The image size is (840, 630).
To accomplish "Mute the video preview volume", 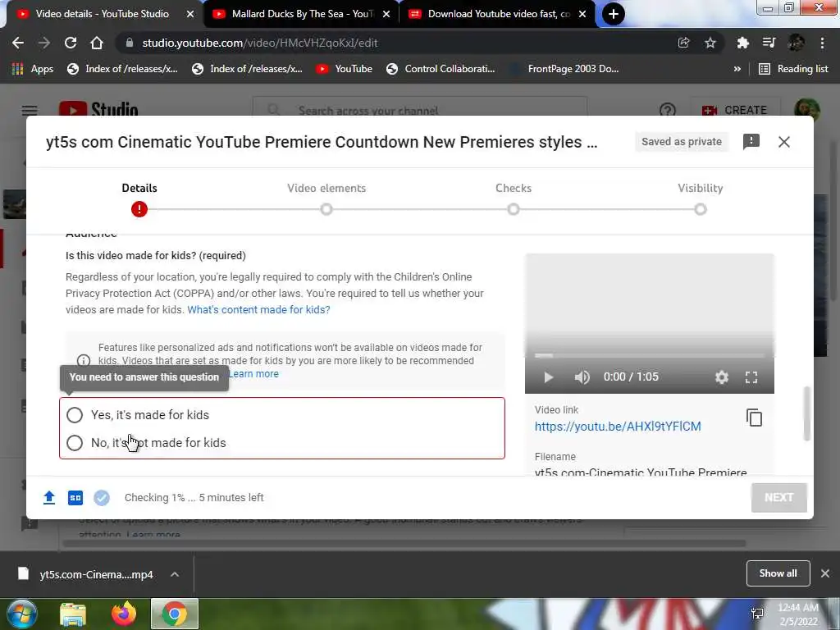I will (x=582, y=377).
